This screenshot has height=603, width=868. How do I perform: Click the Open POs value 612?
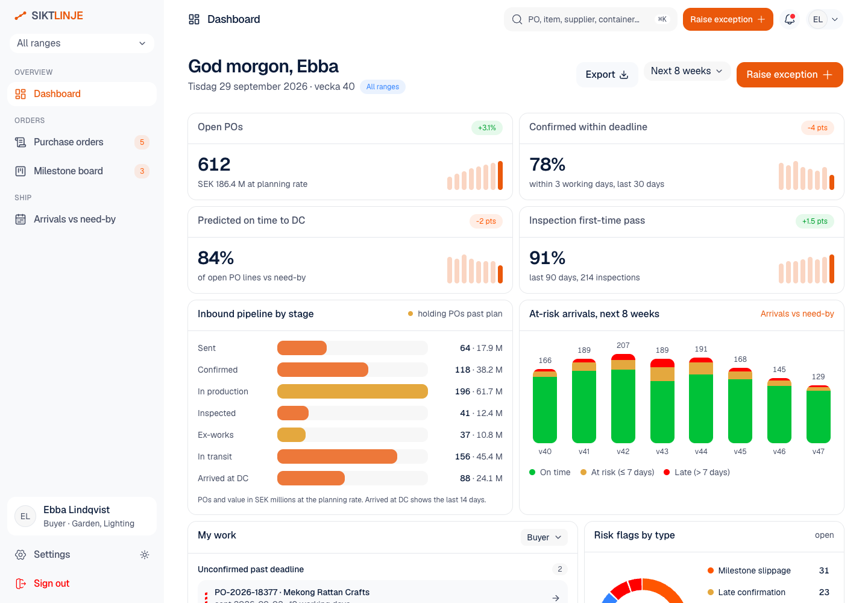coord(214,165)
